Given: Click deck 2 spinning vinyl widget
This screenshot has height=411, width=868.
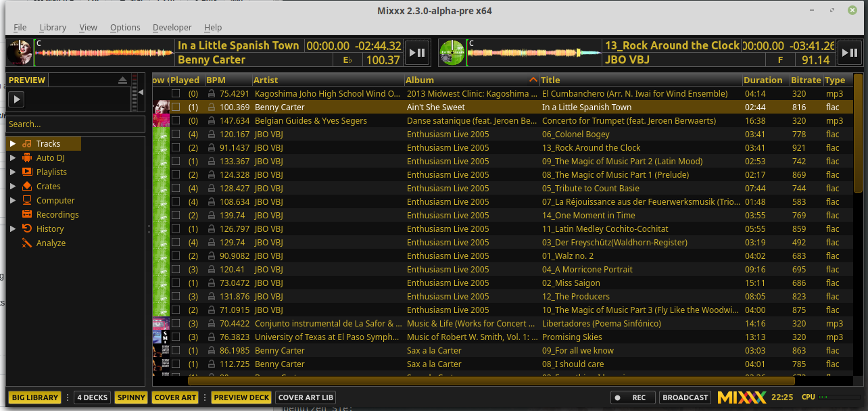Looking at the screenshot, I should coord(452,53).
